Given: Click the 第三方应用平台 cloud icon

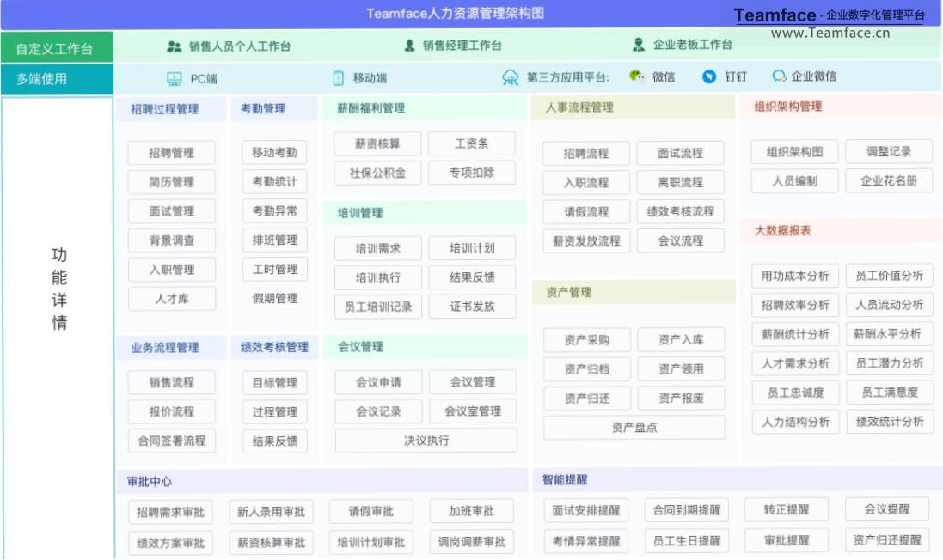Looking at the screenshot, I should [511, 77].
